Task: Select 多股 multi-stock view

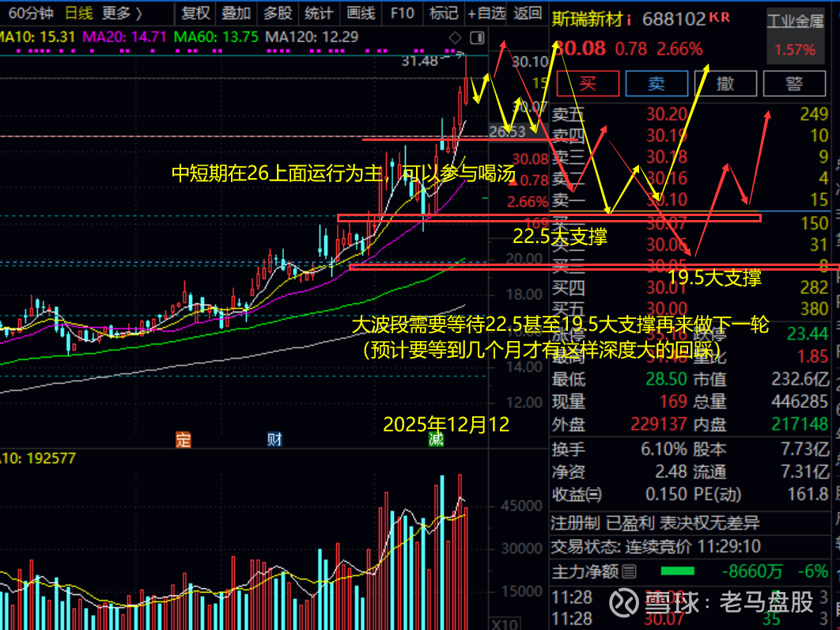Action: click(x=278, y=13)
